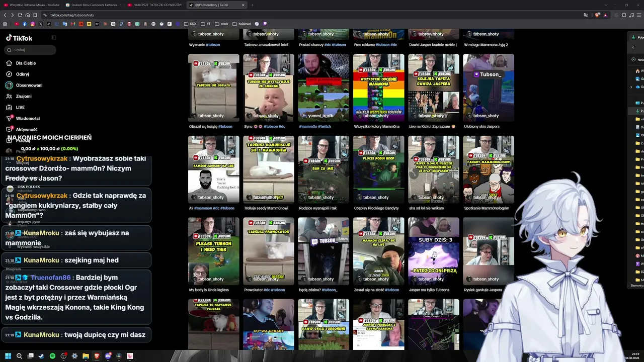The height and width of the screenshot is (362, 644).
Task: Open the Brave Rewards triangle icon
Action: [x=605, y=15]
